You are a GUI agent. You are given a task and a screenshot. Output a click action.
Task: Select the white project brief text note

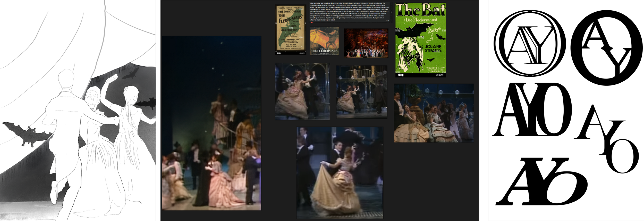tap(351, 12)
